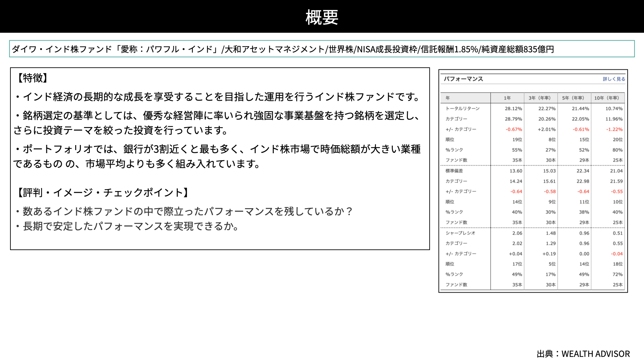This screenshot has height=362, width=644.
Task: Select the bullet 数あるインド株ファンドの中で際立った
Action: (184, 212)
